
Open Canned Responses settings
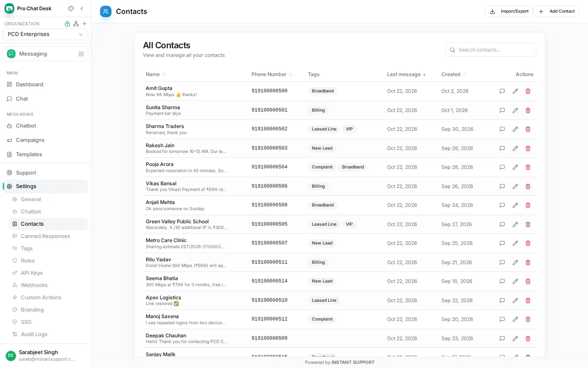tap(48, 236)
